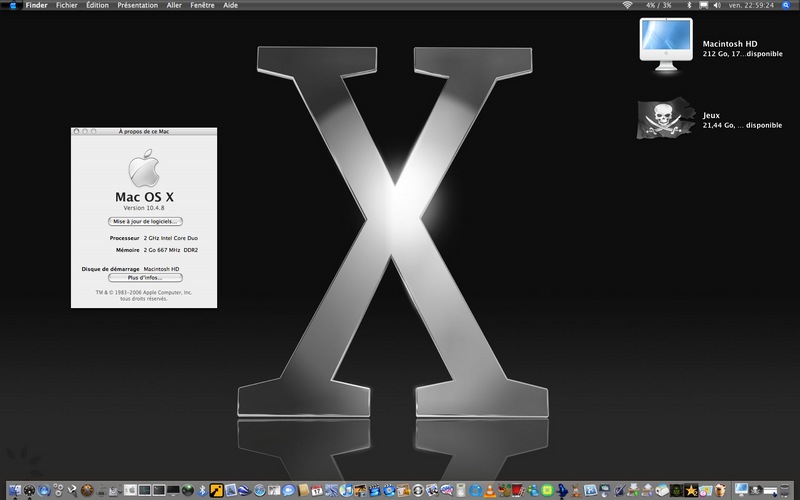Open the Macintosh HD drive icon
800x500 pixels.
pyautogui.click(x=664, y=46)
